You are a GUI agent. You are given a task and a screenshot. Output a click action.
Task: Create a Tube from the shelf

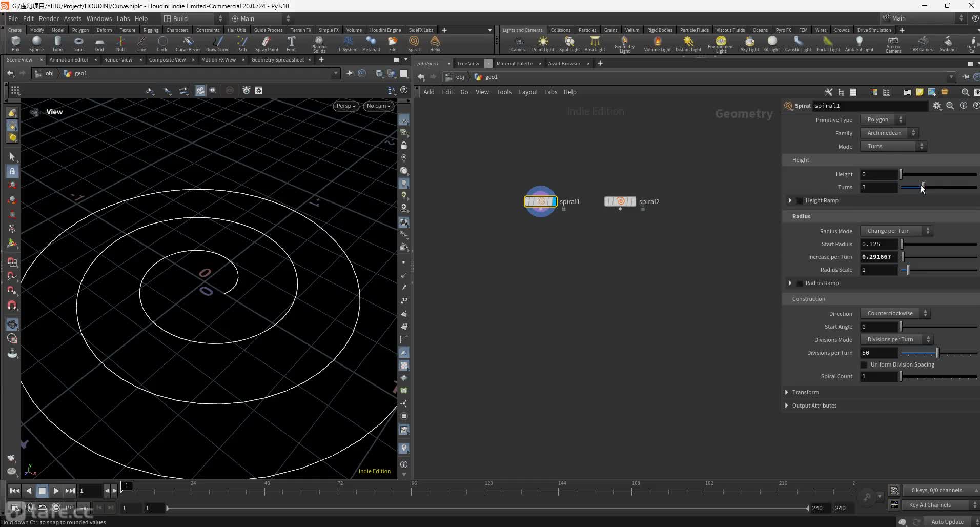tap(57, 44)
